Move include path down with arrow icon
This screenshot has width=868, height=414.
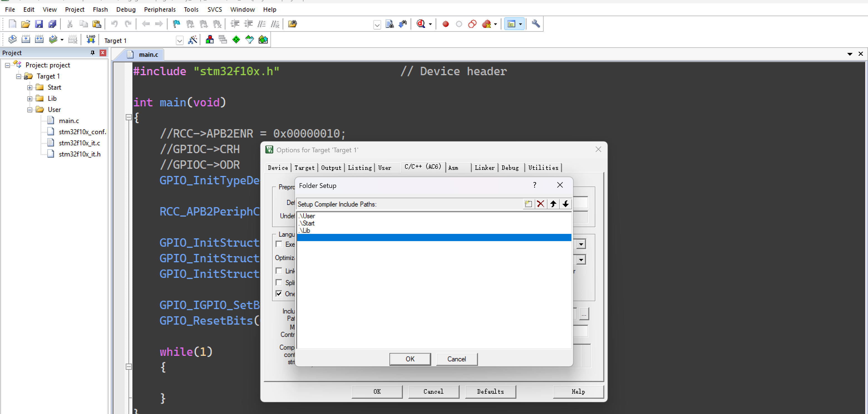tap(565, 204)
